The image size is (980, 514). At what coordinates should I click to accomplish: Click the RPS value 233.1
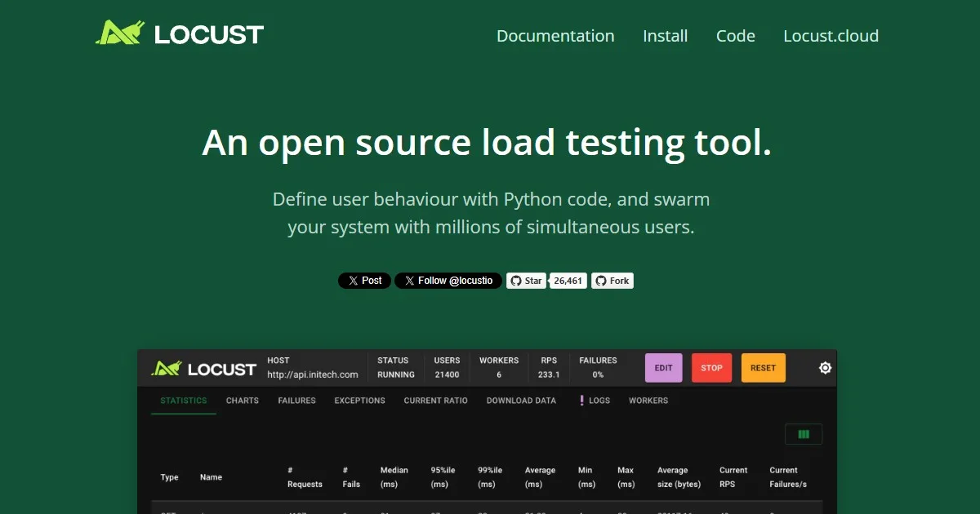pos(549,375)
